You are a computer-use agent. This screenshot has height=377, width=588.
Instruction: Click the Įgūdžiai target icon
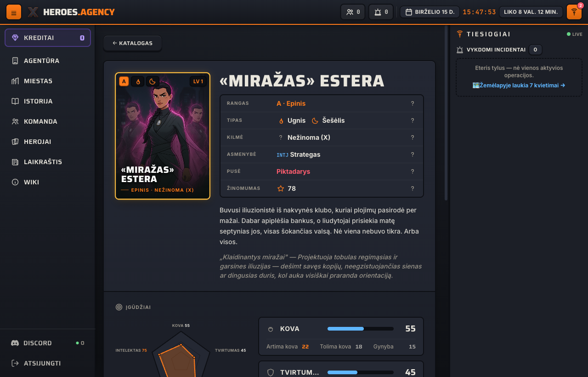pos(119,307)
